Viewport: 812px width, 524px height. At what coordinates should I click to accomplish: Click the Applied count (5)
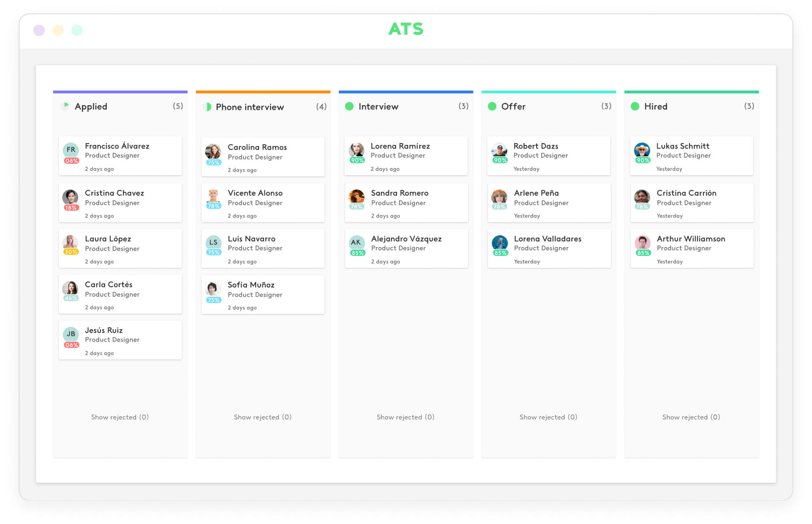pos(178,106)
